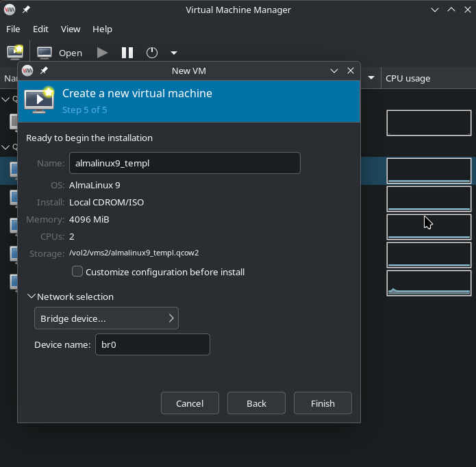Click the pin icon in New VM titlebar
476x467 pixels.
(44, 71)
